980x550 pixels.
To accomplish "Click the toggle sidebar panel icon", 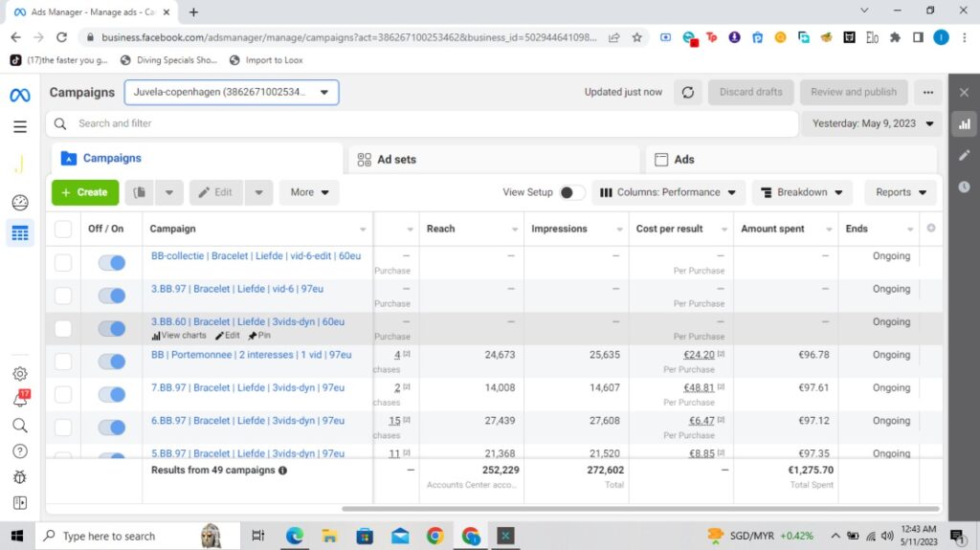I will point(20,503).
